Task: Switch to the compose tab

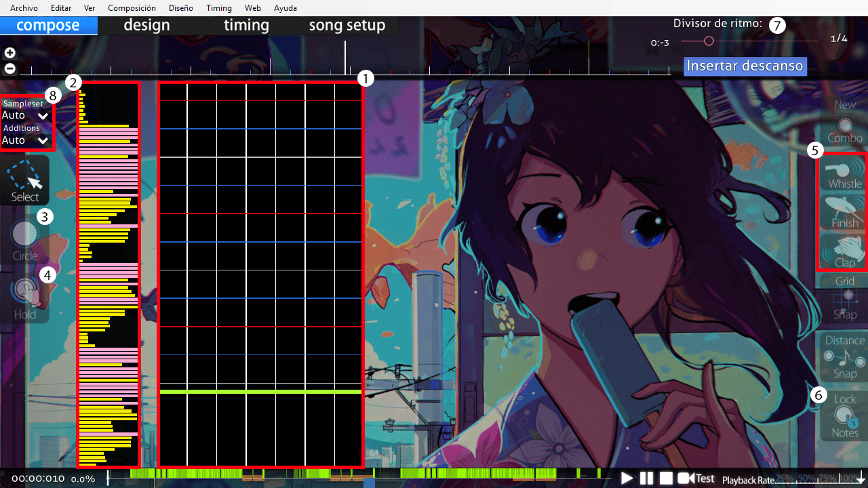Action: [48, 26]
